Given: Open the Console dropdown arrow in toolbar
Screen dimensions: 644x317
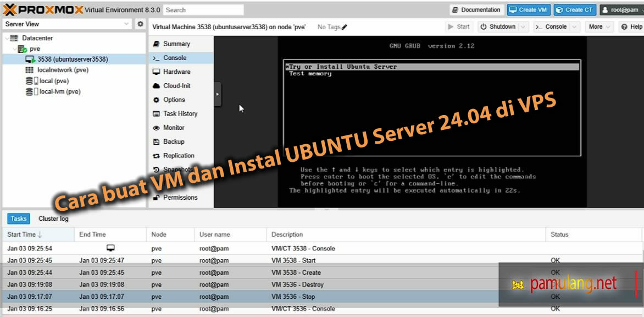Looking at the screenshot, I should (575, 27).
